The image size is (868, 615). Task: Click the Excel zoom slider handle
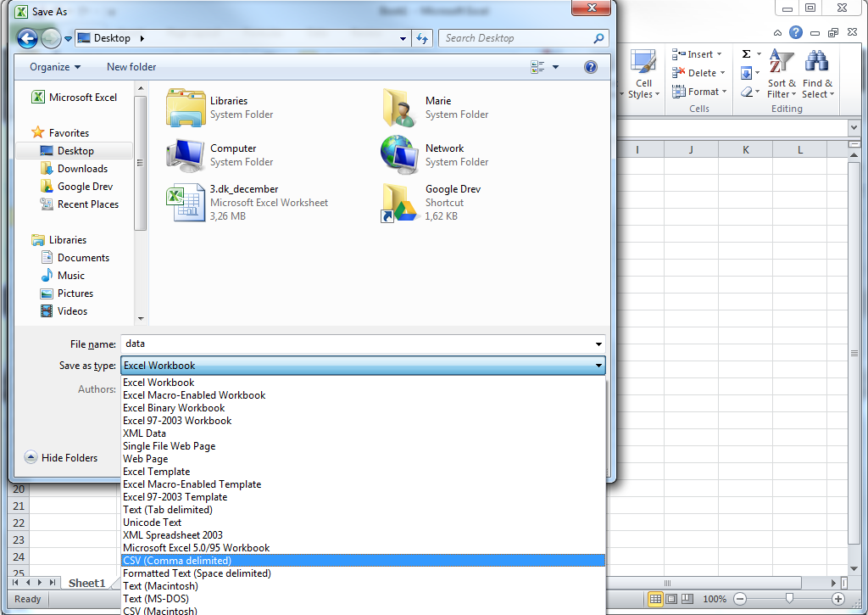[789, 598]
